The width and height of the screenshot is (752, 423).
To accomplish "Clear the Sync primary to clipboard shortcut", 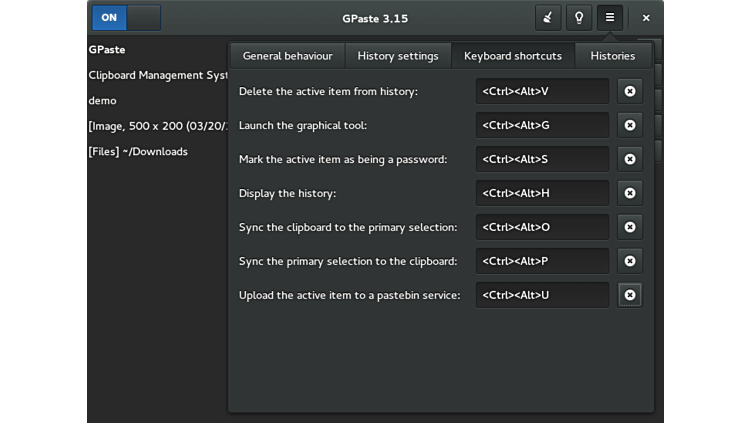I will [x=629, y=262].
